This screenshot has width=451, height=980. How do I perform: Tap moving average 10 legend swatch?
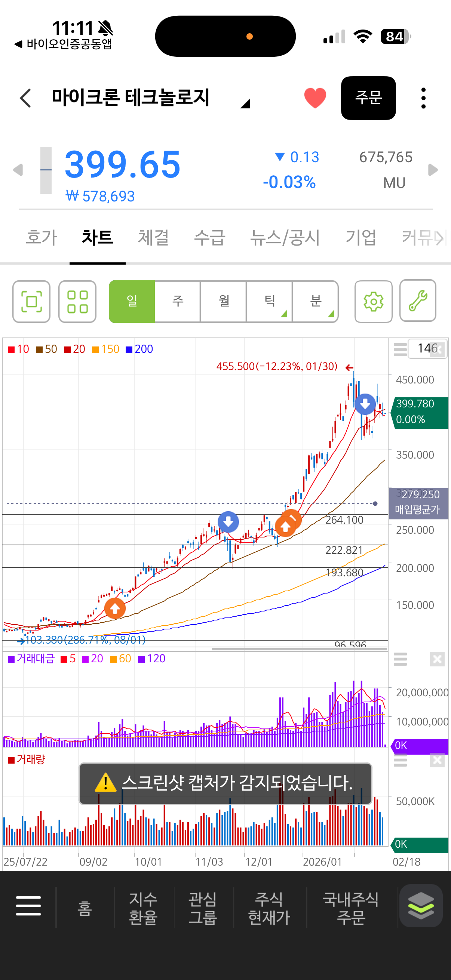pos(12,349)
